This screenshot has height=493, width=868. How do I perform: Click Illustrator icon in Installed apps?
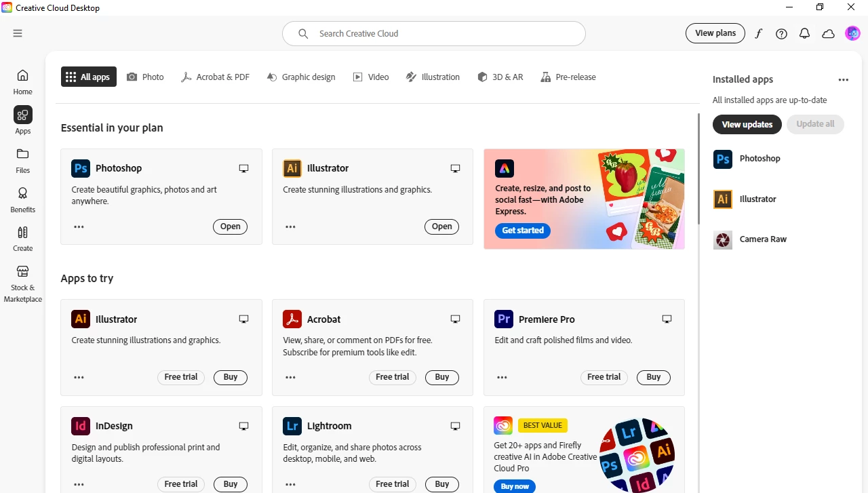coord(723,199)
